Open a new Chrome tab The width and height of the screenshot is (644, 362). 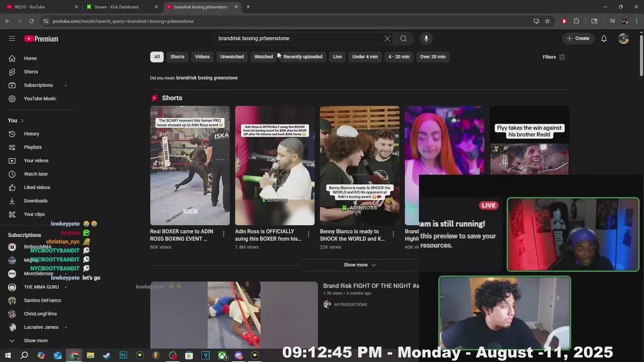pos(248,7)
